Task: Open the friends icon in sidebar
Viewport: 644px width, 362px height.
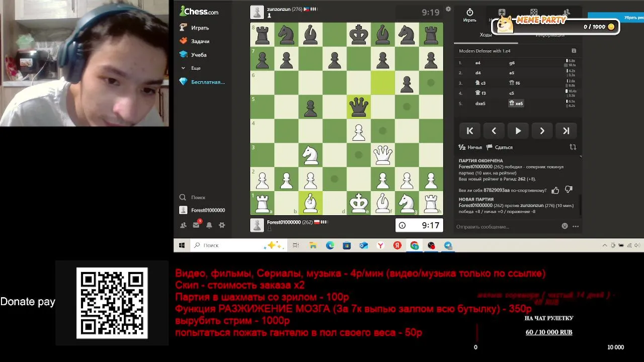Action: tap(183, 225)
